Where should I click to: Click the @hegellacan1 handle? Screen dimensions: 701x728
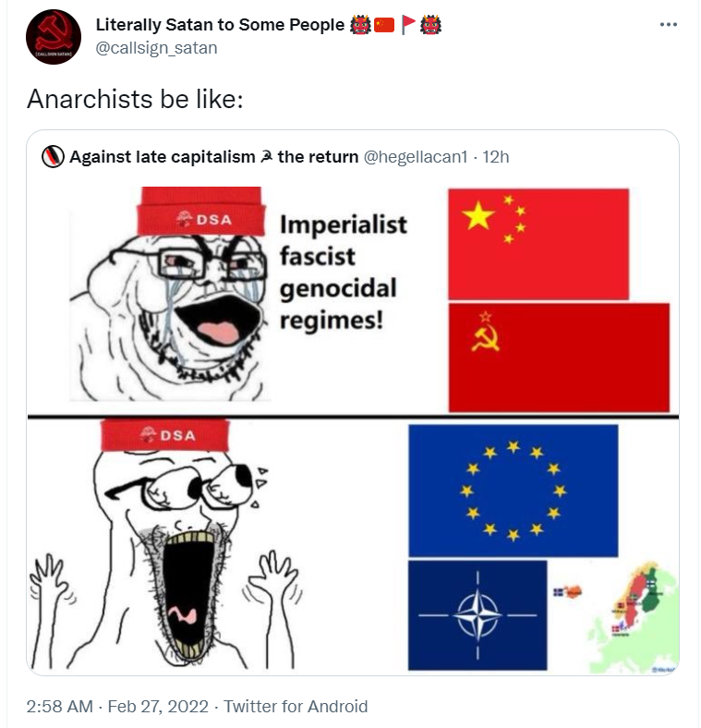416,157
